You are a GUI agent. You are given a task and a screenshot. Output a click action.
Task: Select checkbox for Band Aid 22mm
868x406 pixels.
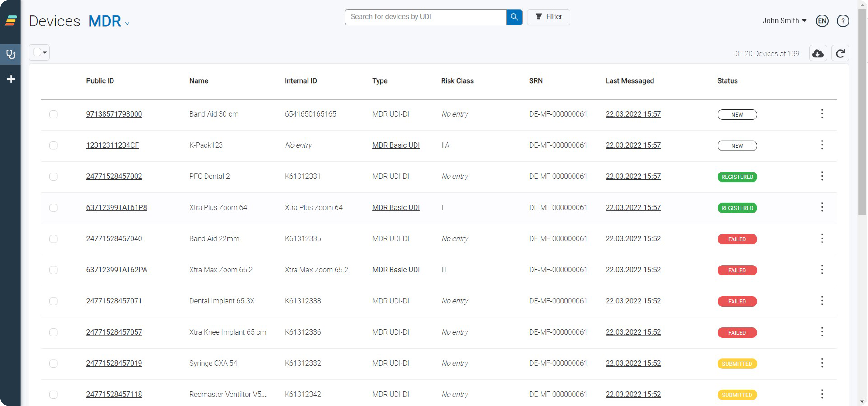[53, 239]
